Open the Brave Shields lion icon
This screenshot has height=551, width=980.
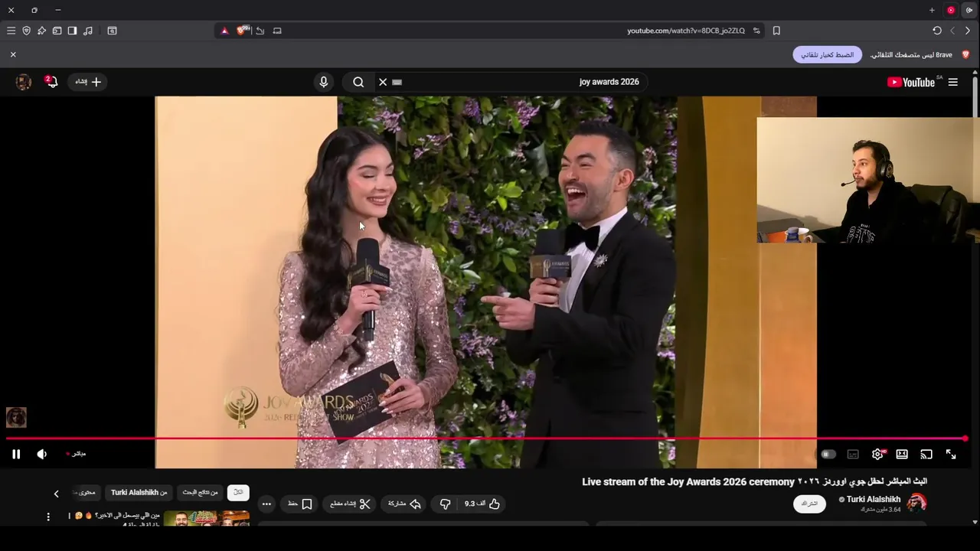pos(243,31)
